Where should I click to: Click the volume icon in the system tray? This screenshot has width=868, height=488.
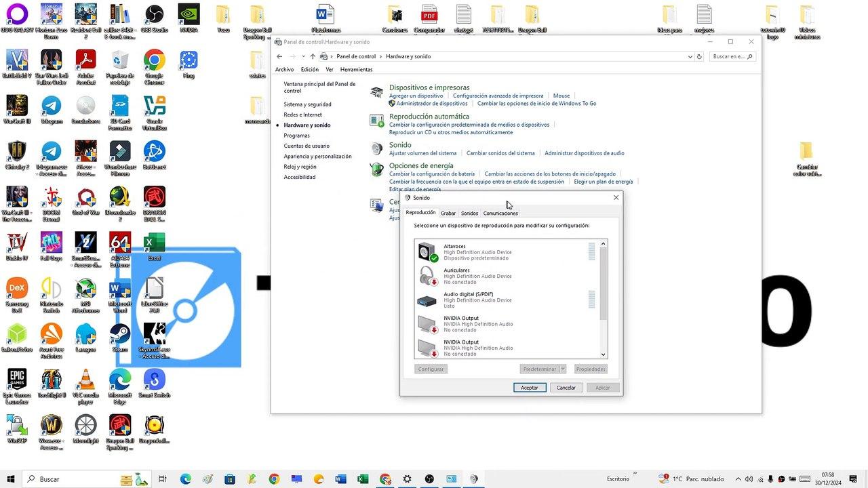(x=749, y=479)
